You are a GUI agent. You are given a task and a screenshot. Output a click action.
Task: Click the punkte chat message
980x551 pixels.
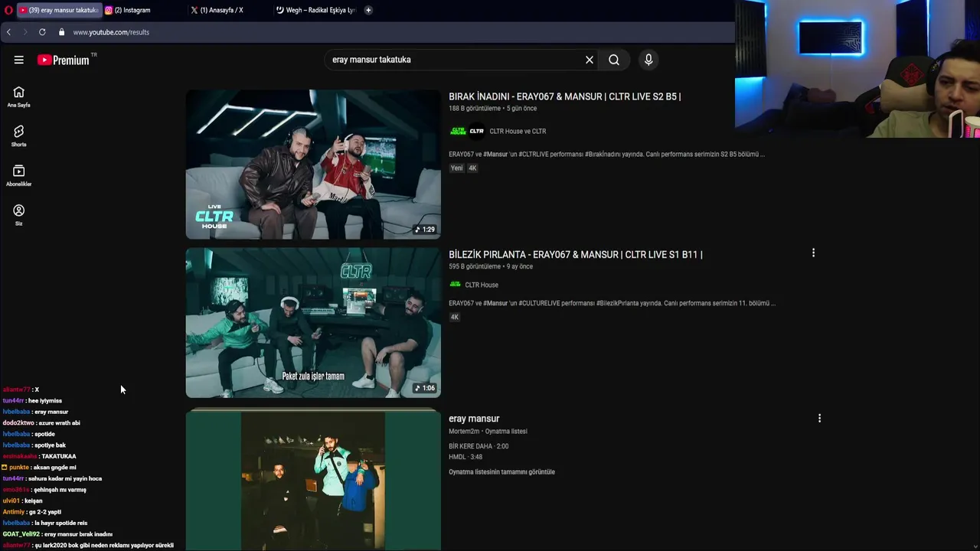point(39,467)
